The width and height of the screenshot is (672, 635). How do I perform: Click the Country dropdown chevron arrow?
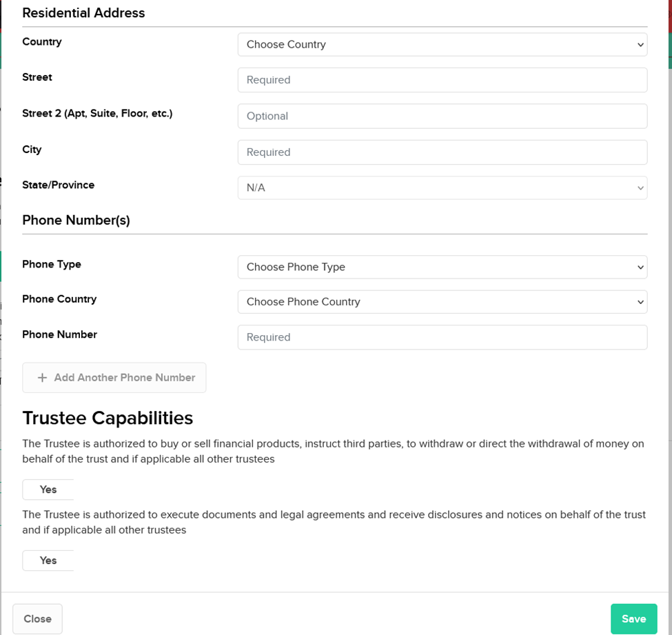[640, 45]
